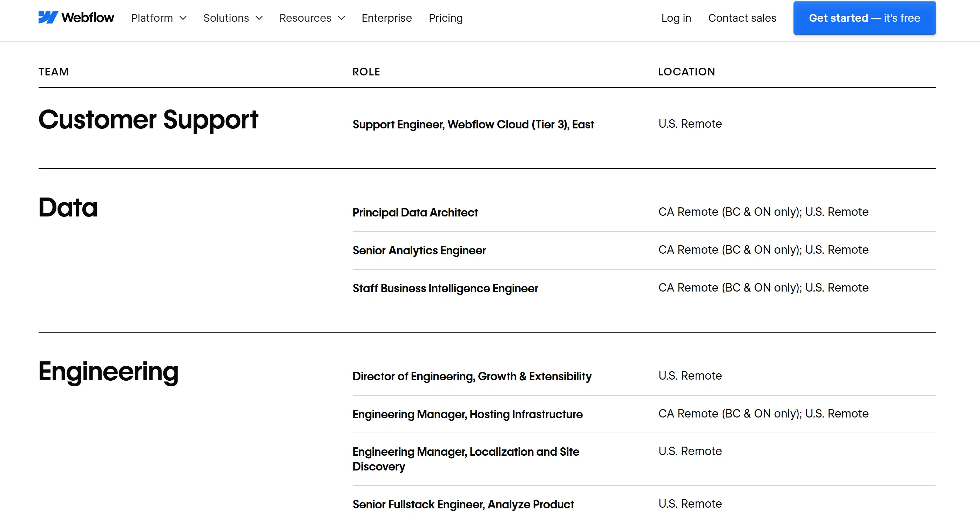This screenshot has width=980, height=521.
Task: Click Log in link
Action: [x=676, y=18]
